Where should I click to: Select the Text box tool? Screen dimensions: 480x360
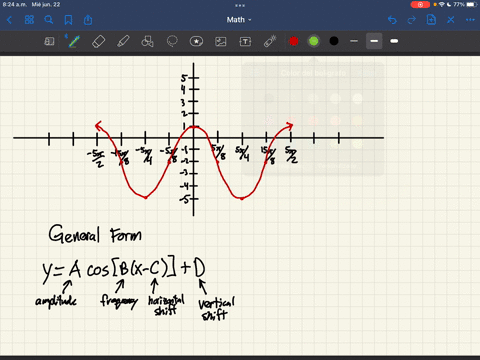pyautogui.click(x=245, y=41)
